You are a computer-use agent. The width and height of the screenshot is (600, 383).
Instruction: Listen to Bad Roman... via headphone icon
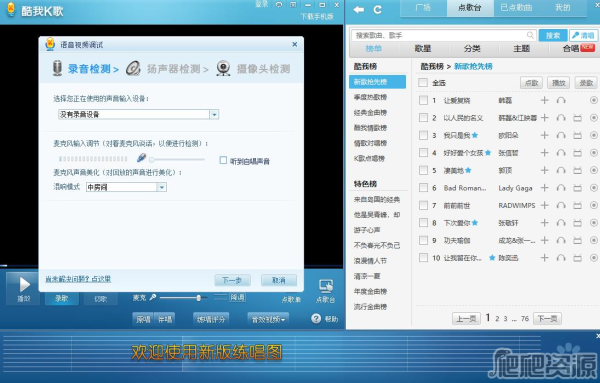pyautogui.click(x=561, y=188)
